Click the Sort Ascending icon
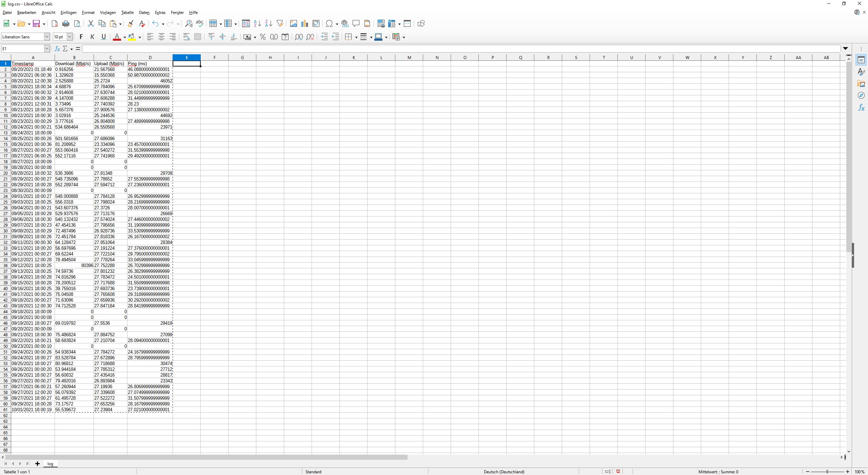 [257, 24]
